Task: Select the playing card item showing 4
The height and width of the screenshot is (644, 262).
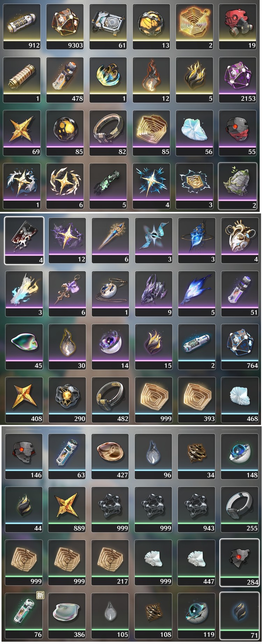Action: (x=24, y=240)
